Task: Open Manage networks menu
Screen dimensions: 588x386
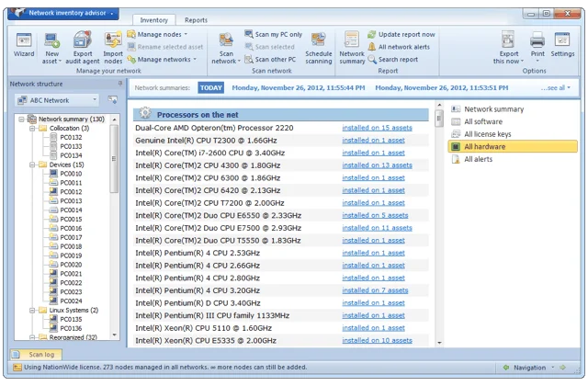Action: [x=162, y=59]
